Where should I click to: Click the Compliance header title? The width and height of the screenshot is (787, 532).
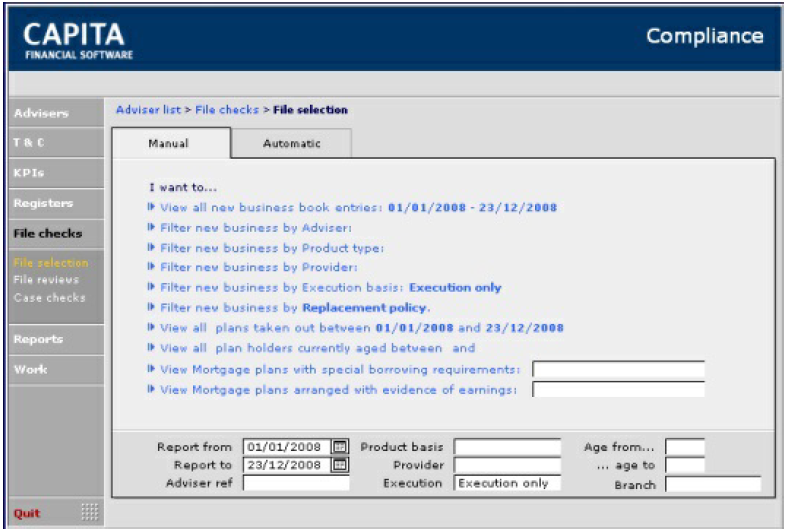[705, 36]
